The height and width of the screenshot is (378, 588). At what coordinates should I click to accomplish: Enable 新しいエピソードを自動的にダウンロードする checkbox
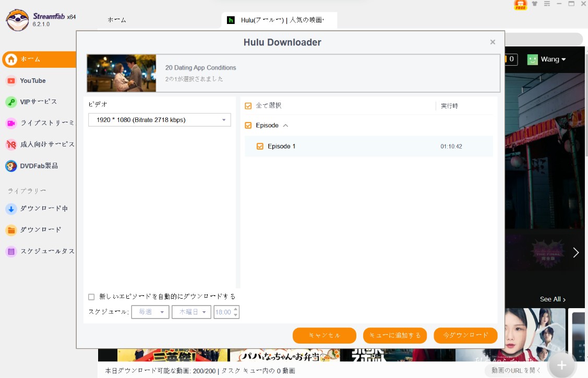click(91, 297)
